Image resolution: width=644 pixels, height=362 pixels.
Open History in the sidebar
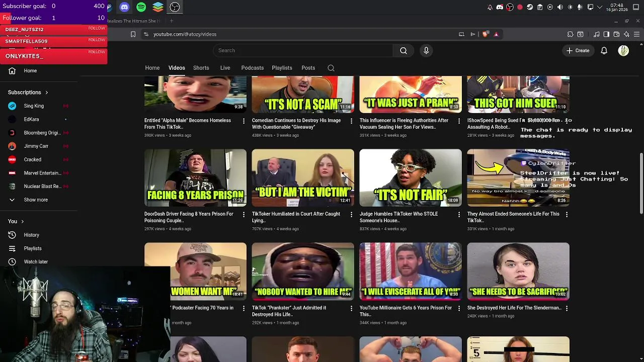coord(31,235)
